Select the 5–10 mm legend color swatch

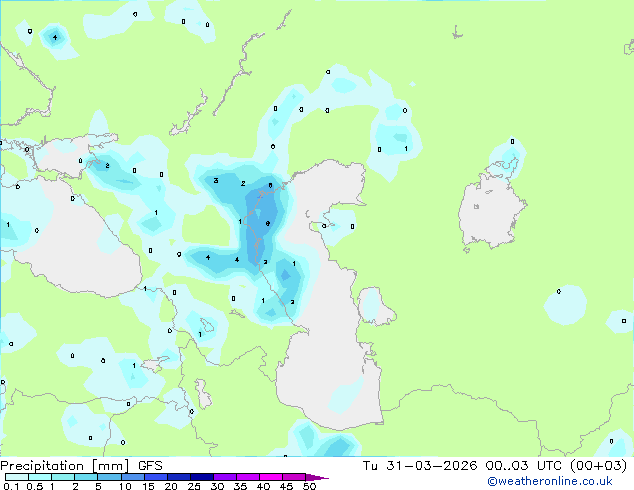tap(110, 477)
